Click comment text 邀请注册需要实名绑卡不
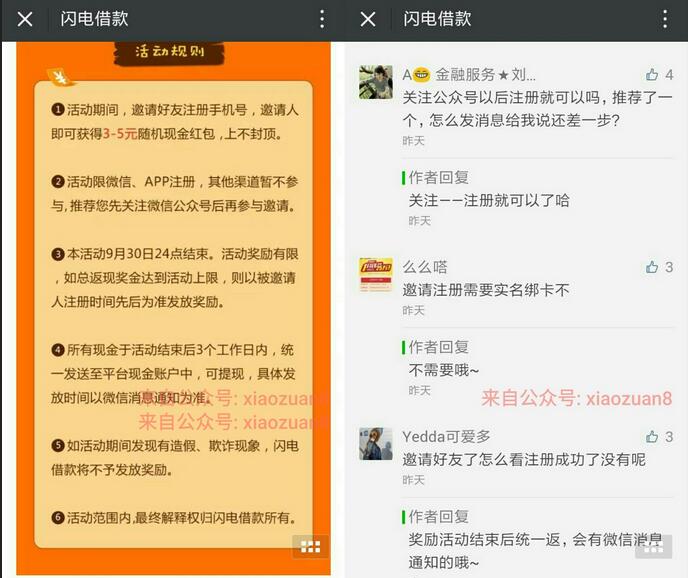 click(486, 290)
